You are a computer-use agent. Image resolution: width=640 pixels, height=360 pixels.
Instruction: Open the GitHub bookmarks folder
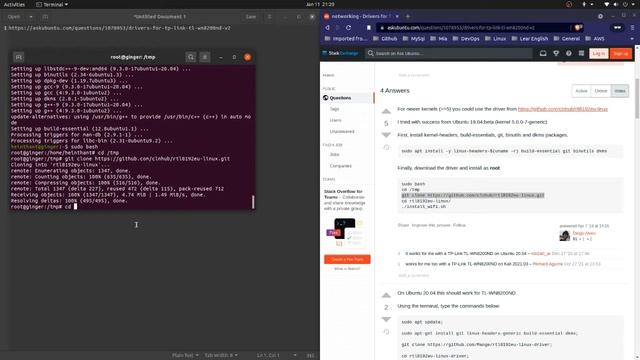pos(385,39)
